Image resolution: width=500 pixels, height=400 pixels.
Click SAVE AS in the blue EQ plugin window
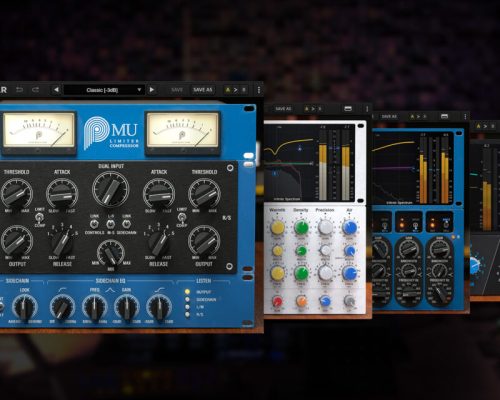[x=389, y=117]
